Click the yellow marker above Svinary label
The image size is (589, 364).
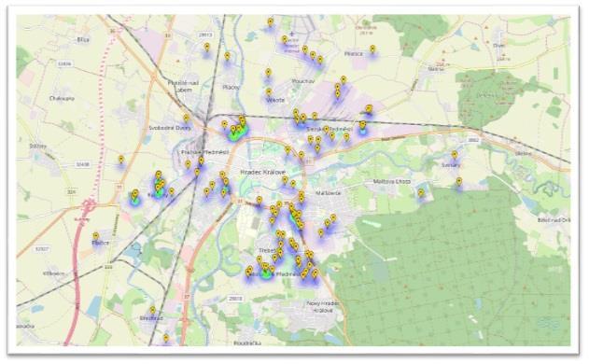455,155
